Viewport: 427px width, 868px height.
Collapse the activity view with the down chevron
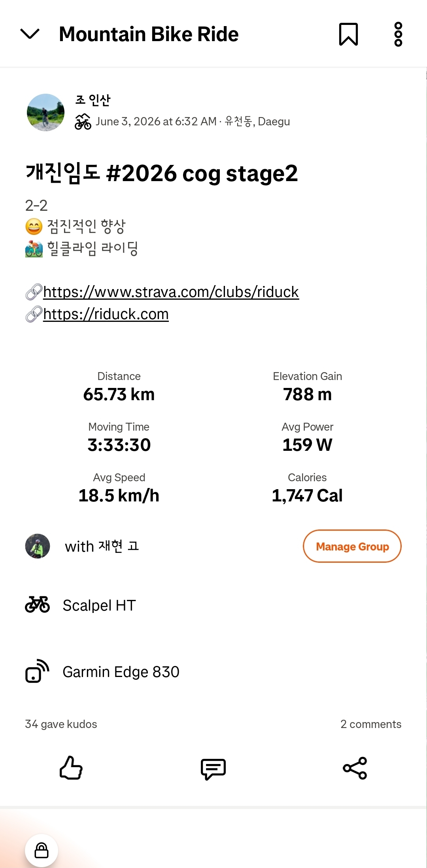[30, 34]
